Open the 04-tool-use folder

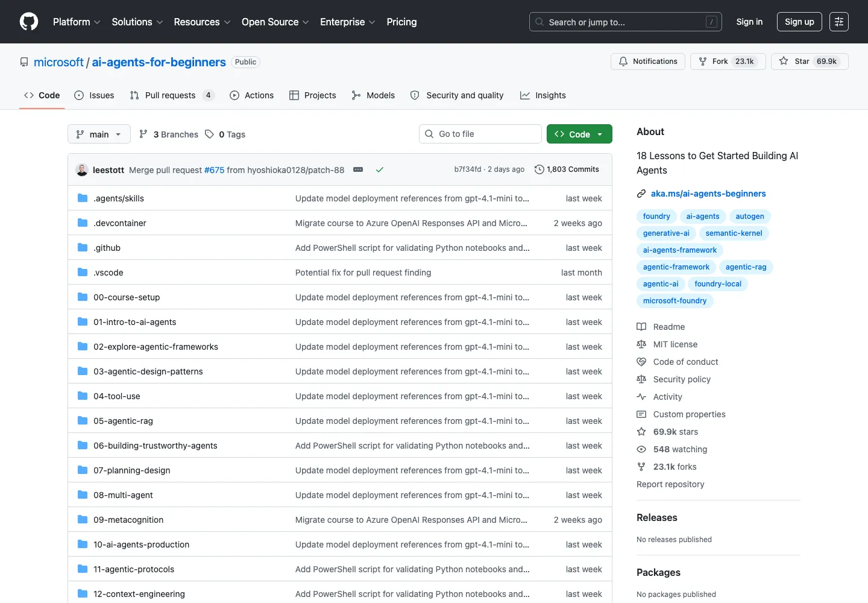[117, 396]
